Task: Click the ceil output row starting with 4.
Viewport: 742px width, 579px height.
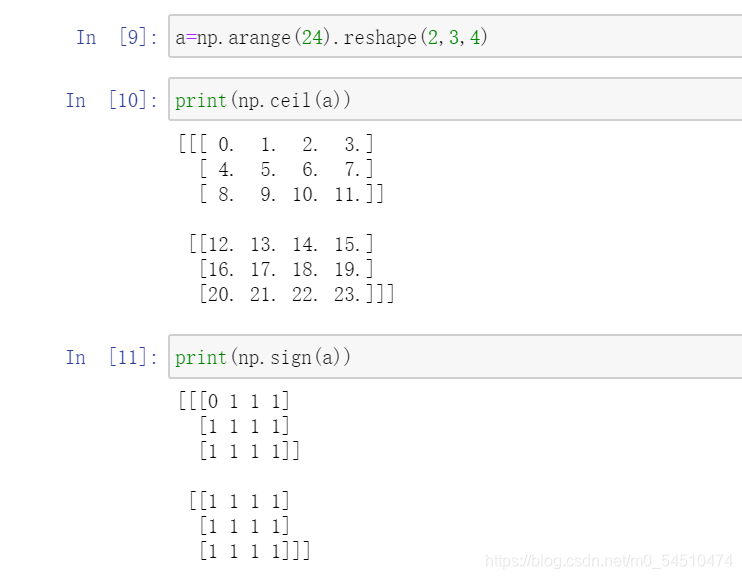Action: (287, 169)
